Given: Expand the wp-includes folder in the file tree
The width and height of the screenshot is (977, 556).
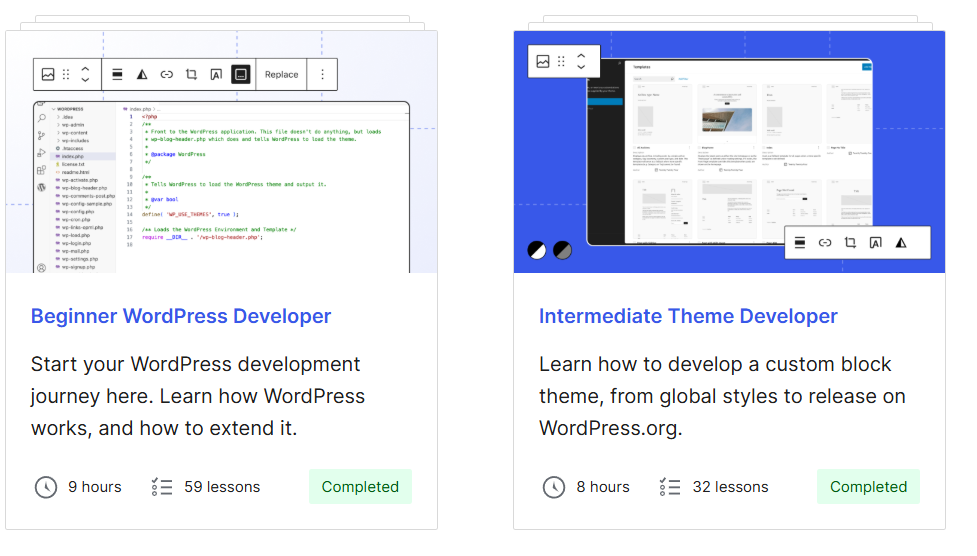Looking at the screenshot, I should [x=74, y=141].
